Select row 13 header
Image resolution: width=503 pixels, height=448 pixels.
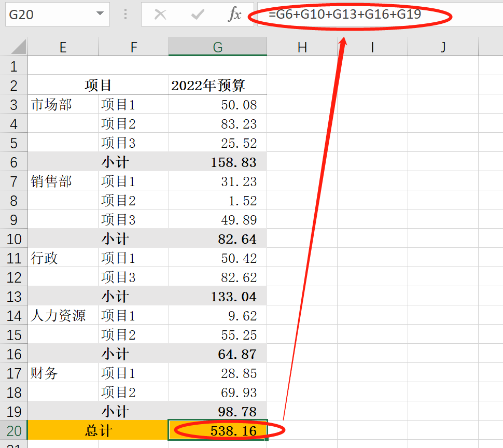coord(14,296)
